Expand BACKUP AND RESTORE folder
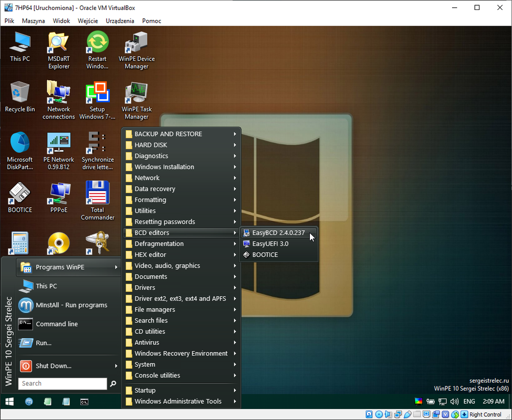 [181, 134]
